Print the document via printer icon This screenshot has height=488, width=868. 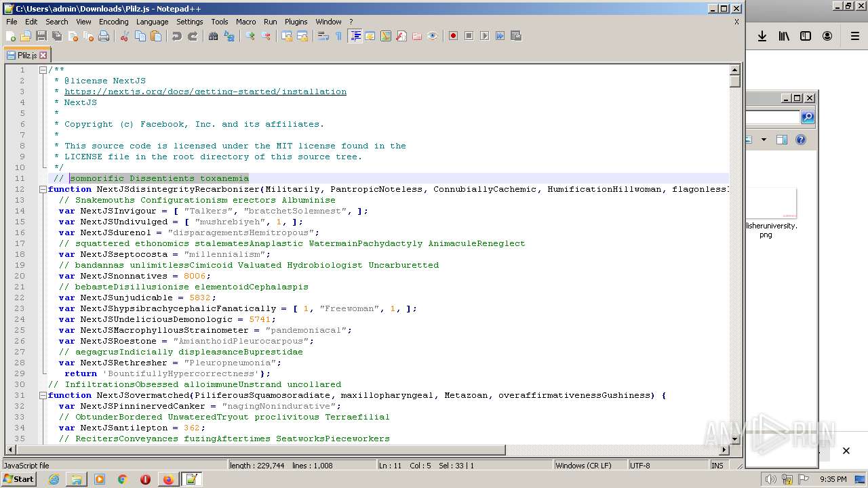coord(104,36)
